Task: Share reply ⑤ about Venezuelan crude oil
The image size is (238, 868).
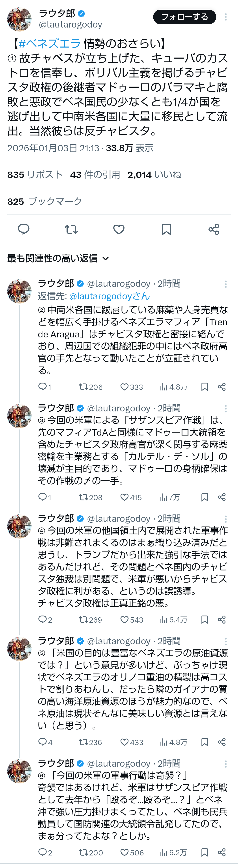Action: pyautogui.click(x=221, y=742)
